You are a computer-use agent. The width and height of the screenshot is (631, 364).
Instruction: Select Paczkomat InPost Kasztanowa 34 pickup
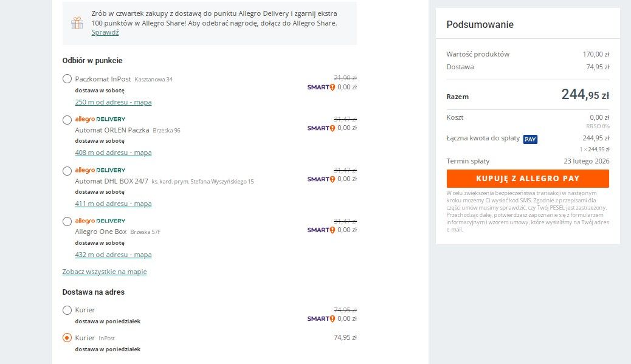[x=67, y=79]
